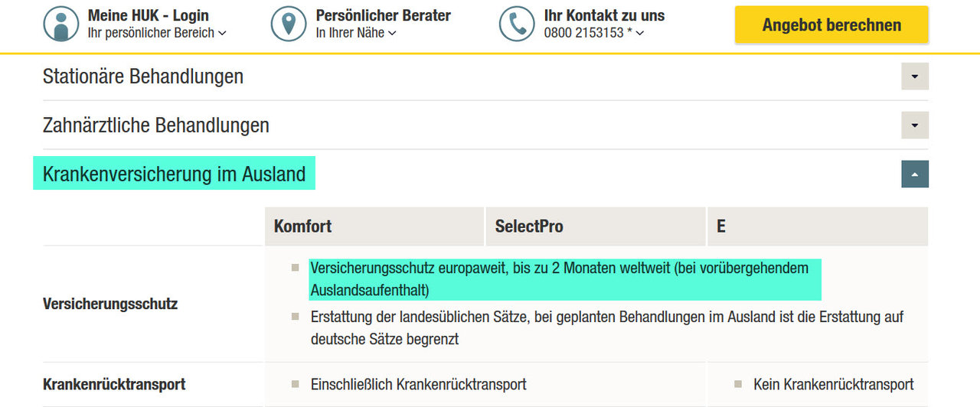Click the 'Persönlicher Berater' heading link
Viewport: 980px width, 407px height.
383,15
